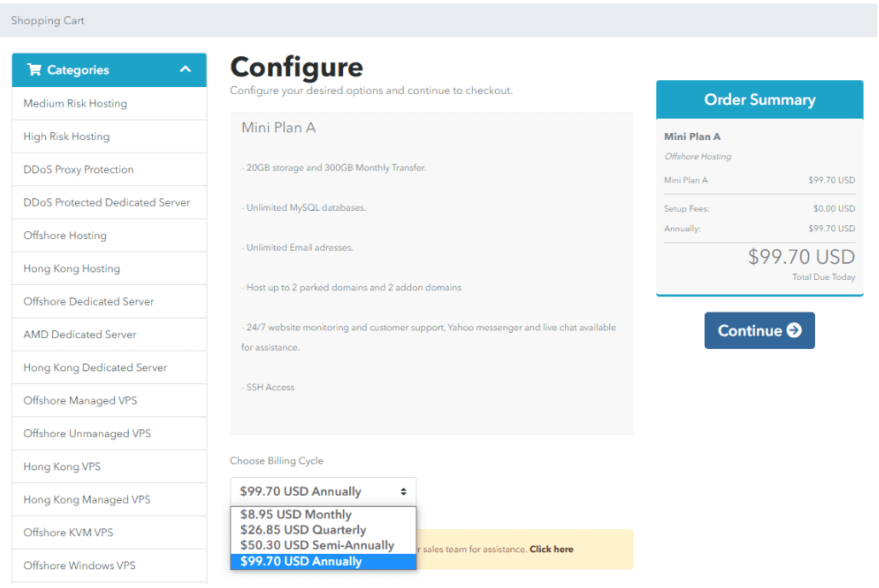Select Offshore KVM VPS category

[x=108, y=533]
